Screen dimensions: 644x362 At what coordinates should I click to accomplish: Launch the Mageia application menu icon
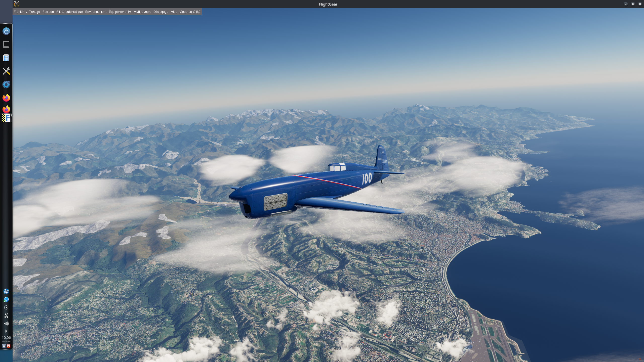(x=6, y=31)
